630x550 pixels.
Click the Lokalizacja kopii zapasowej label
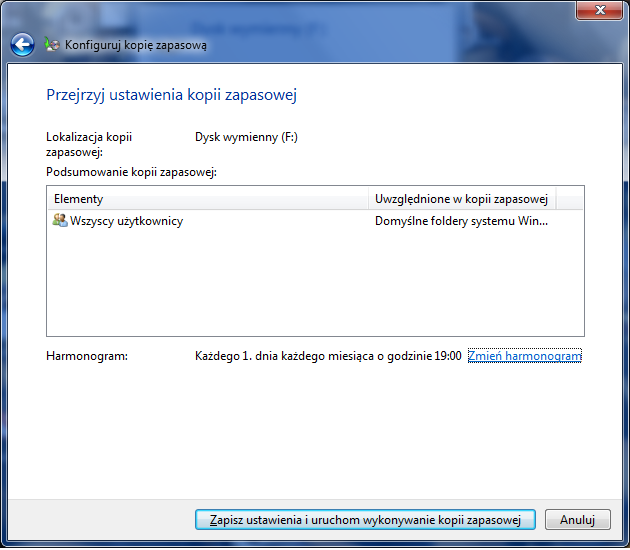(x=89, y=144)
